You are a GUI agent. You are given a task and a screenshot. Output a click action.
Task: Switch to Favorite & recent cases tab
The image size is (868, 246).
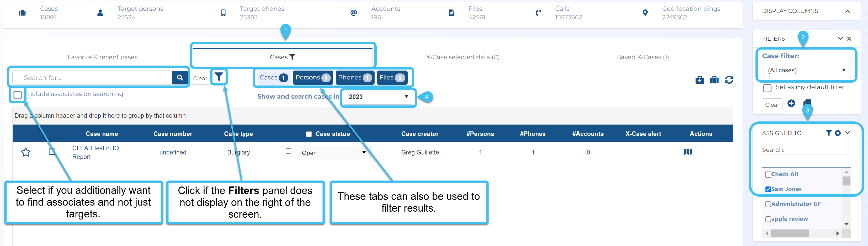pyautogui.click(x=103, y=57)
